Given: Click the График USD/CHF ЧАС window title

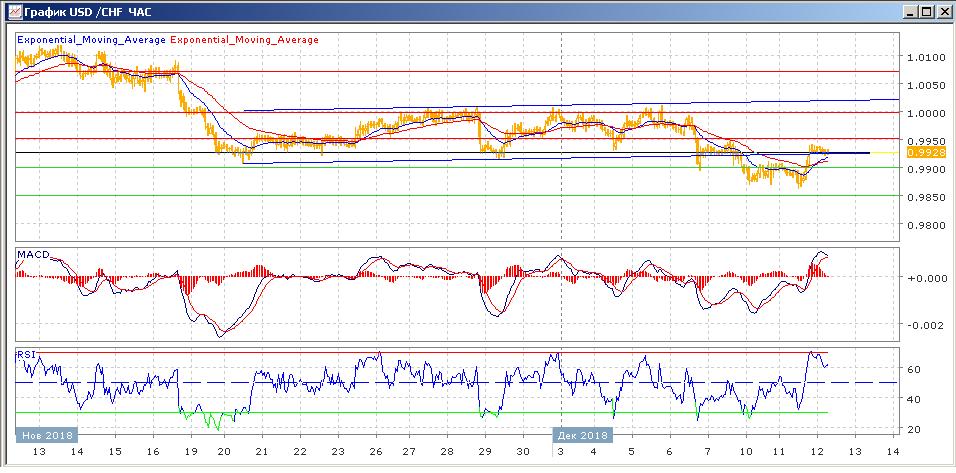Looking at the screenshot, I should pos(88,12).
